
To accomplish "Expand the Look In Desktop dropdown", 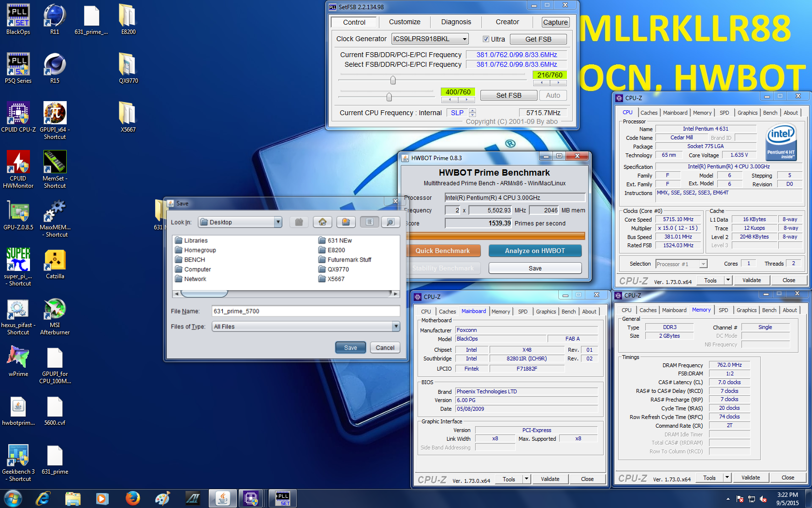I will (278, 222).
